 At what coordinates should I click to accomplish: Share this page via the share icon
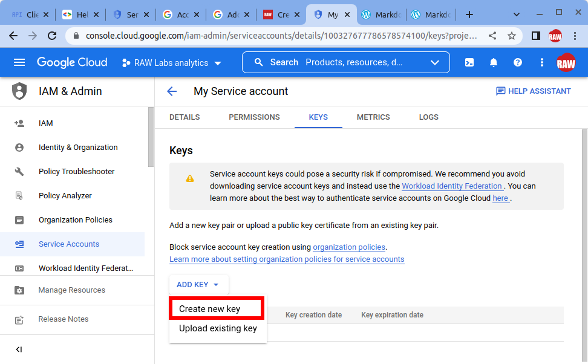(492, 36)
